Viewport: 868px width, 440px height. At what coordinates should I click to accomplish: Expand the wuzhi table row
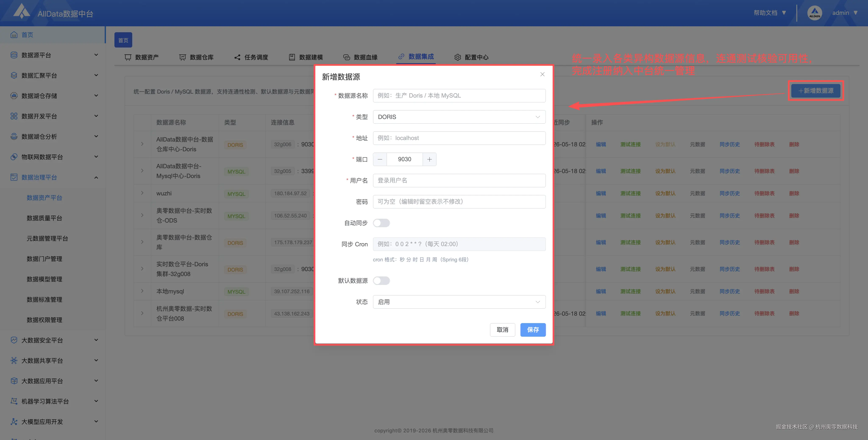point(142,193)
